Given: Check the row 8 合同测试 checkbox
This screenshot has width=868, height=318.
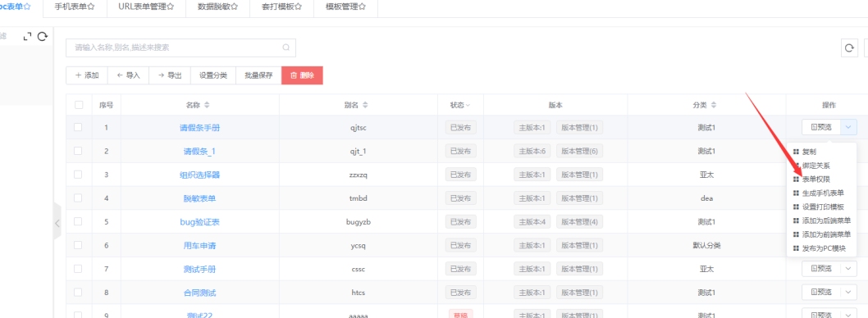Looking at the screenshot, I should pyautogui.click(x=78, y=292).
